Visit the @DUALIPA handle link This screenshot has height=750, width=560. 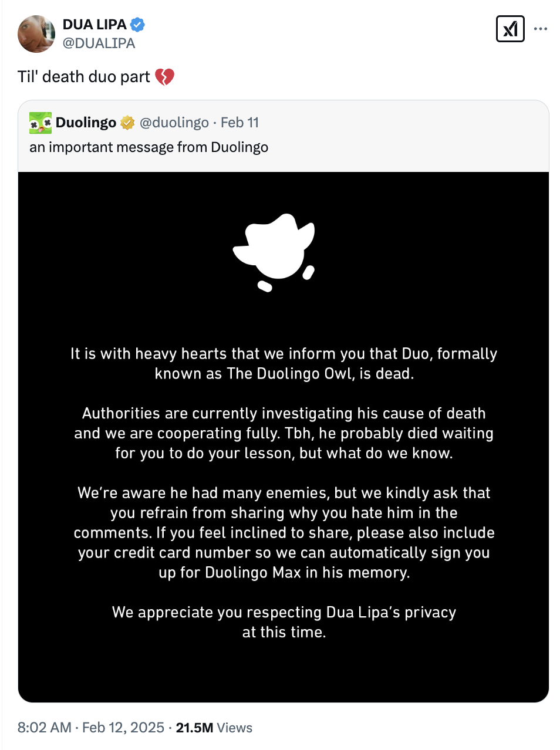click(x=99, y=43)
